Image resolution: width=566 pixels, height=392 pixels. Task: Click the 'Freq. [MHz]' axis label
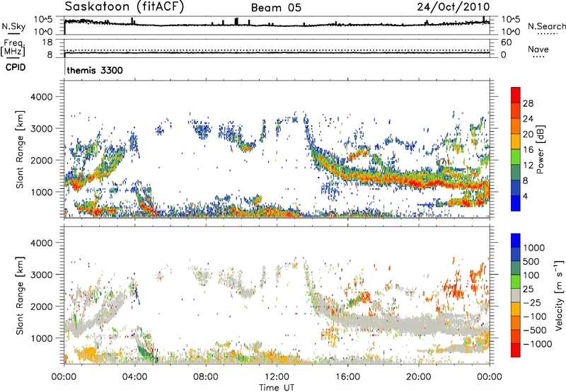click(x=13, y=47)
